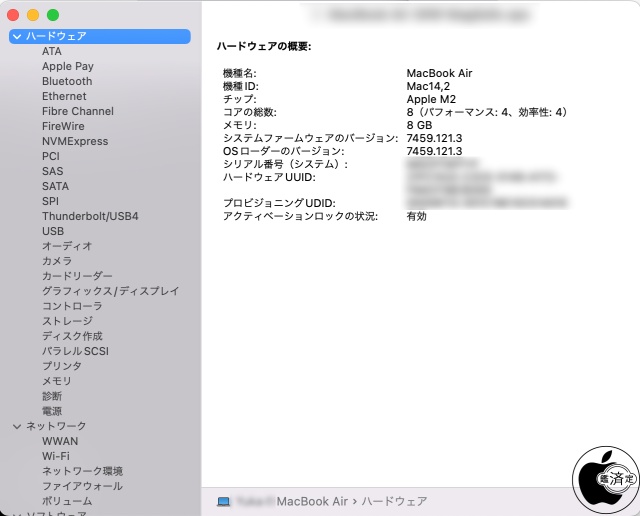This screenshot has width=640, height=516.
Task: Click the green zoom window button
Action: coord(53,15)
